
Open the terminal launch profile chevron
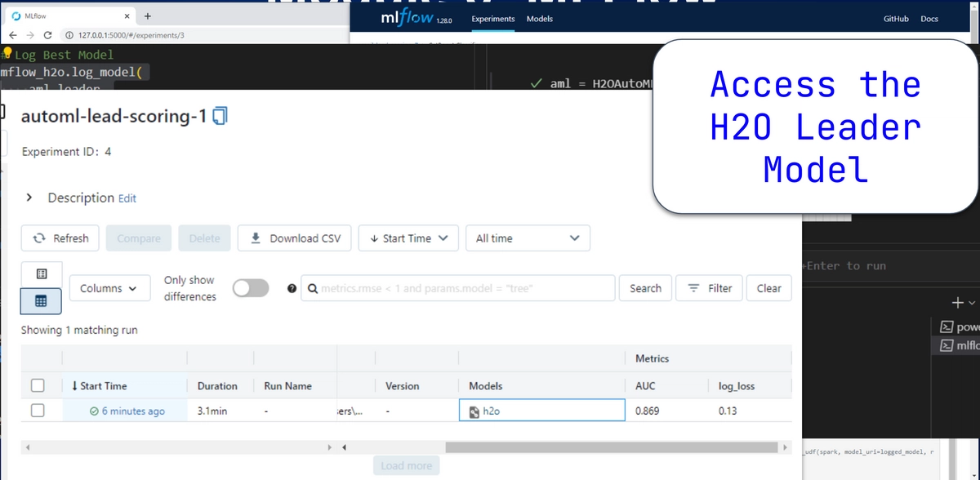click(x=972, y=304)
